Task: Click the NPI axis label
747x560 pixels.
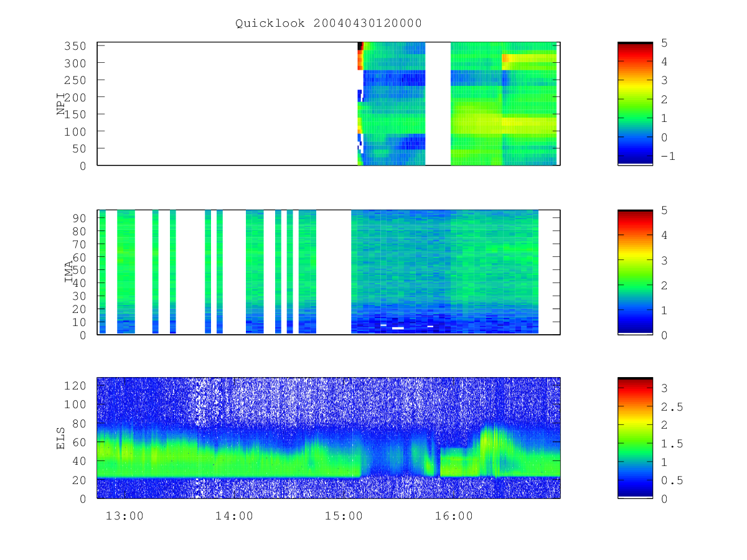Action: 61,104
